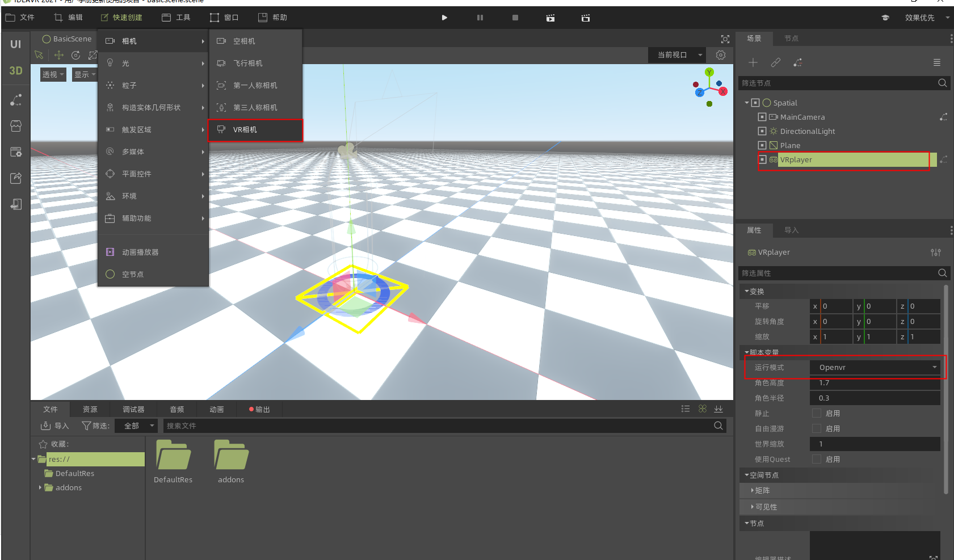Switch file panel to list view
The width and height of the screenshot is (954, 560).
pyautogui.click(x=686, y=409)
